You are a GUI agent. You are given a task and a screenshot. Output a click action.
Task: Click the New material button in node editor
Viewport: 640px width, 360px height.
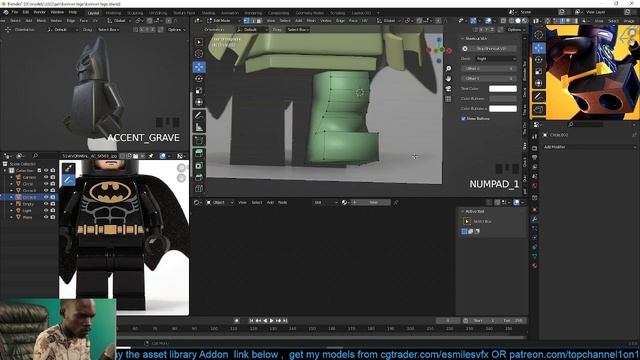pos(370,202)
